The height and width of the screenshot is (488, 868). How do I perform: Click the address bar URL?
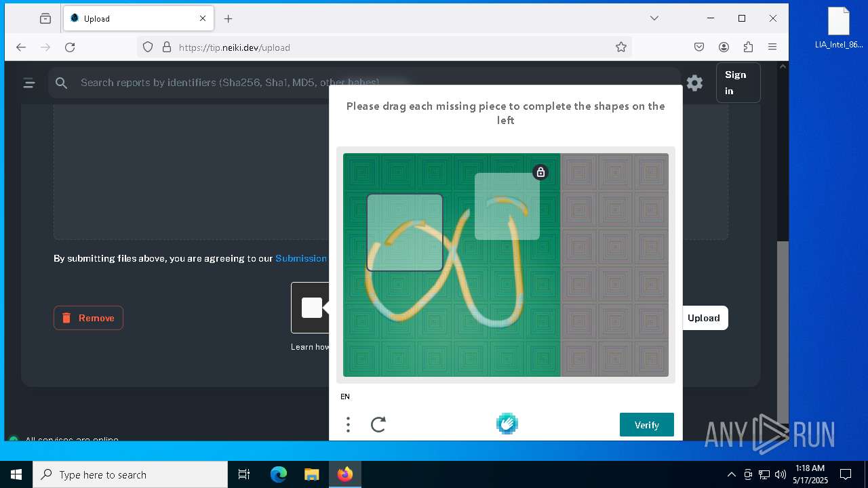(235, 47)
